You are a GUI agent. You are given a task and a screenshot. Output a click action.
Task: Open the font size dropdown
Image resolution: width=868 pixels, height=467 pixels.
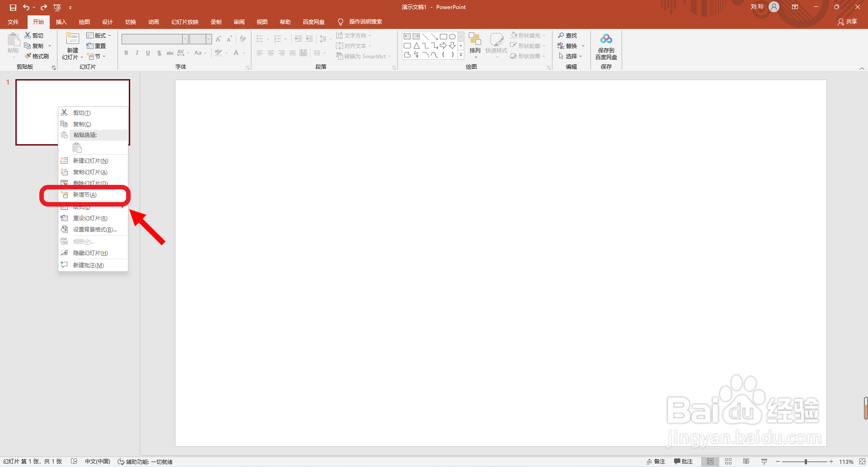pos(209,39)
